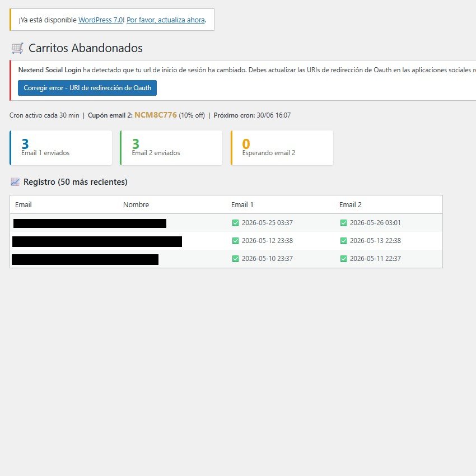Image resolution: width=476 pixels, height=476 pixels.
Task: Open the WordPress 7.0 link
Action: click(100, 20)
